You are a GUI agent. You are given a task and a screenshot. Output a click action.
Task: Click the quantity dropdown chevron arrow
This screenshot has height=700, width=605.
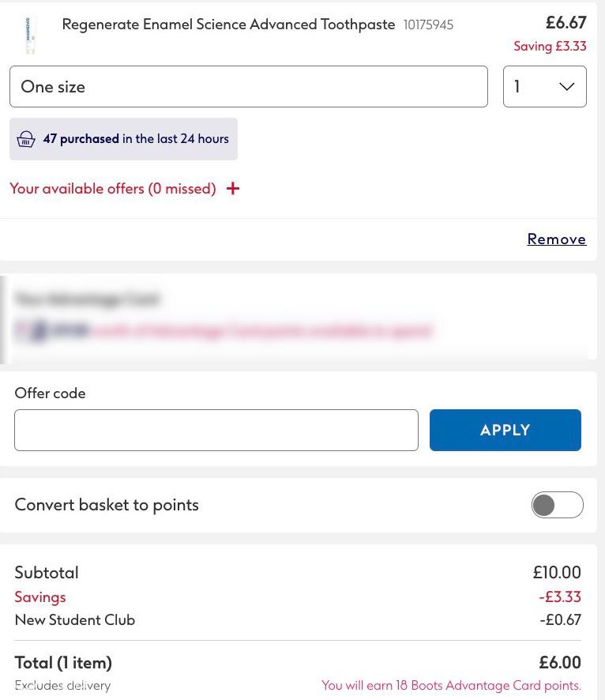[x=566, y=87]
